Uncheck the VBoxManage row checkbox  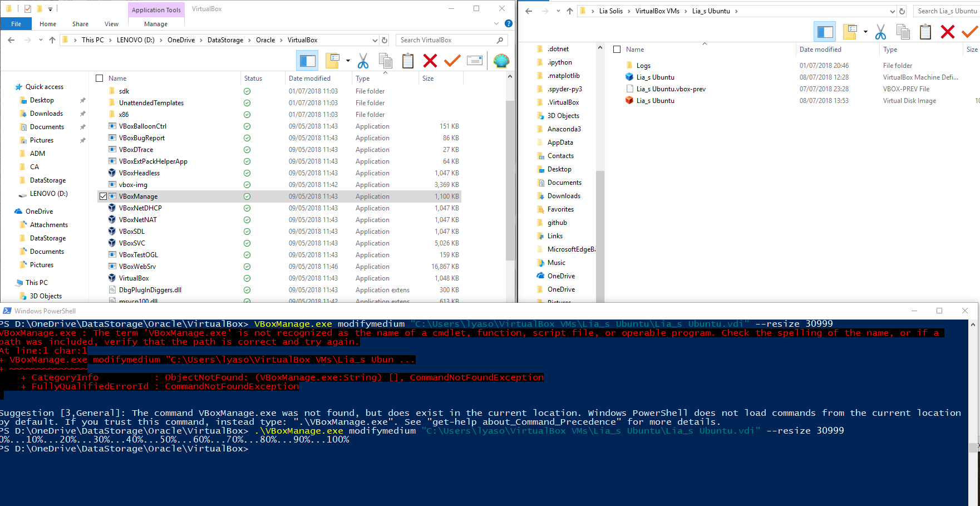click(103, 196)
